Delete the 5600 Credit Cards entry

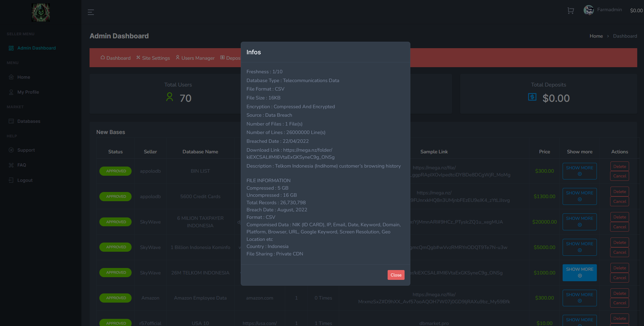click(x=620, y=192)
